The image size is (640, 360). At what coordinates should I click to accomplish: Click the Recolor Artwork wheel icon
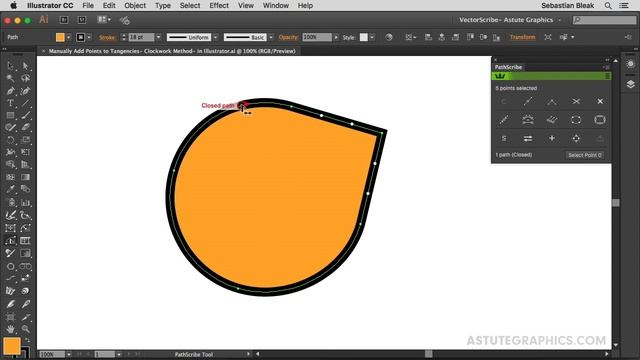point(389,37)
